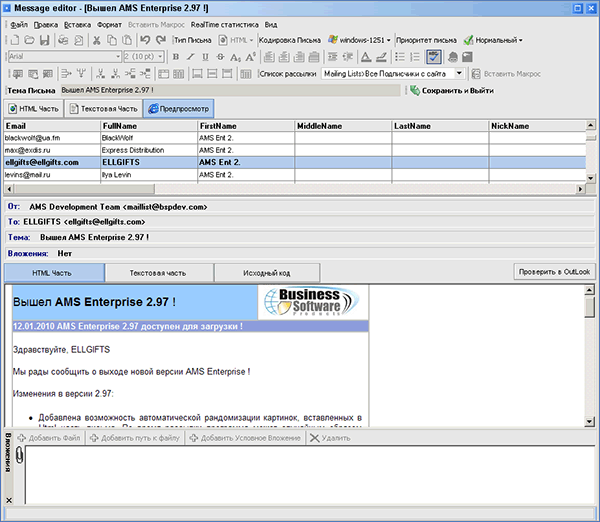
Task: Click the Сохранить и Выйти button
Action: pyautogui.click(x=452, y=91)
